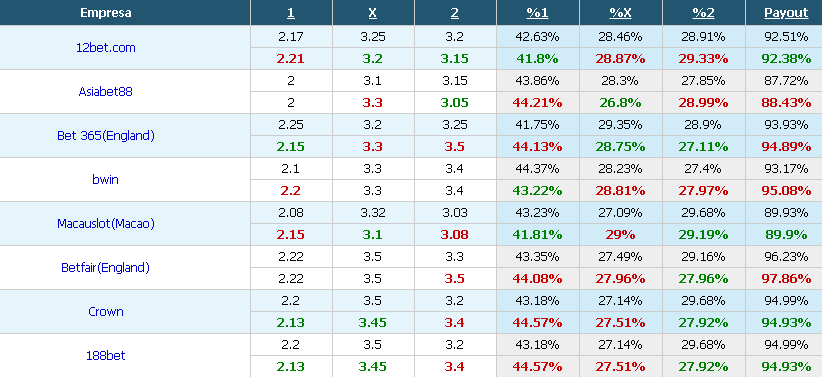Open the 188bet bookmaker link
This screenshot has height=377, width=822.
105,356
